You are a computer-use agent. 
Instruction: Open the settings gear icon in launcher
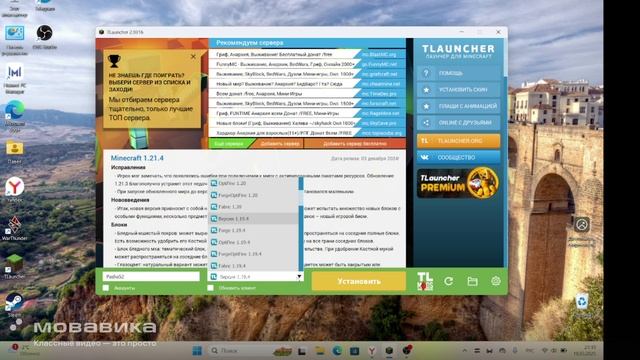(496, 281)
